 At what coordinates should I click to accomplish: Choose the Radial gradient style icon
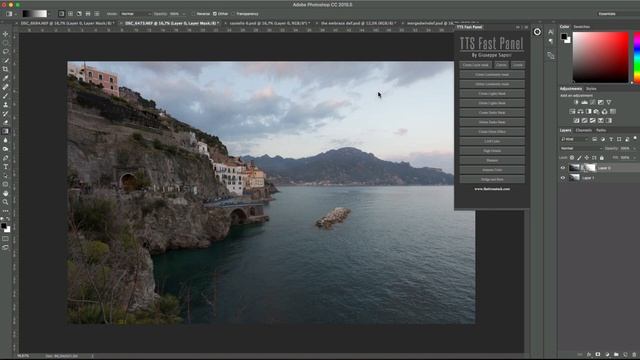pos(70,14)
